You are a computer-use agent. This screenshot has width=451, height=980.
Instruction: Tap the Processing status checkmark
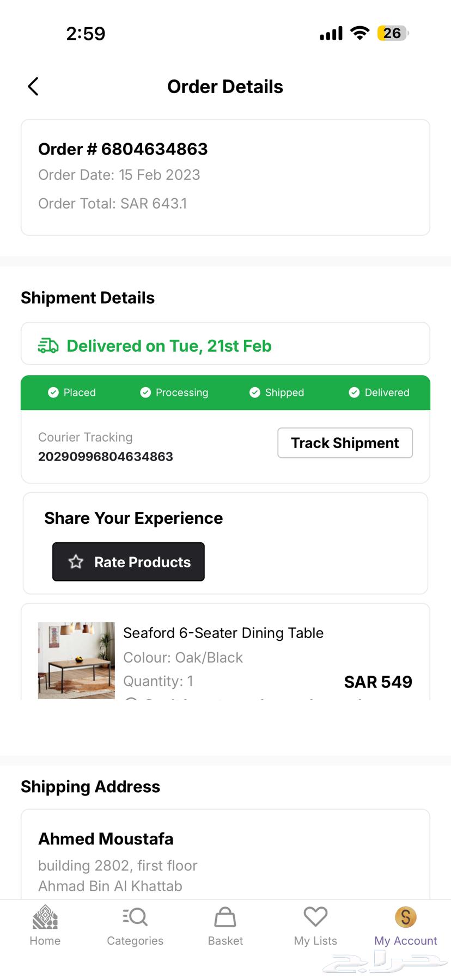[145, 393]
